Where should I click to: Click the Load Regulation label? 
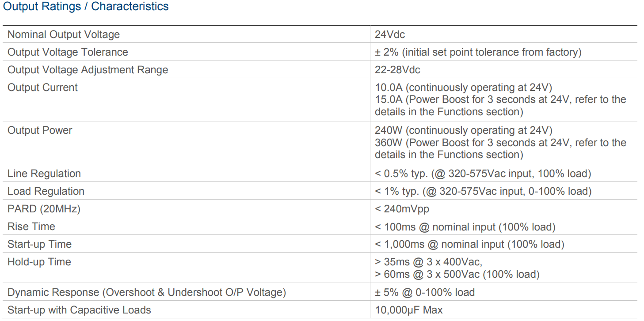click(46, 191)
